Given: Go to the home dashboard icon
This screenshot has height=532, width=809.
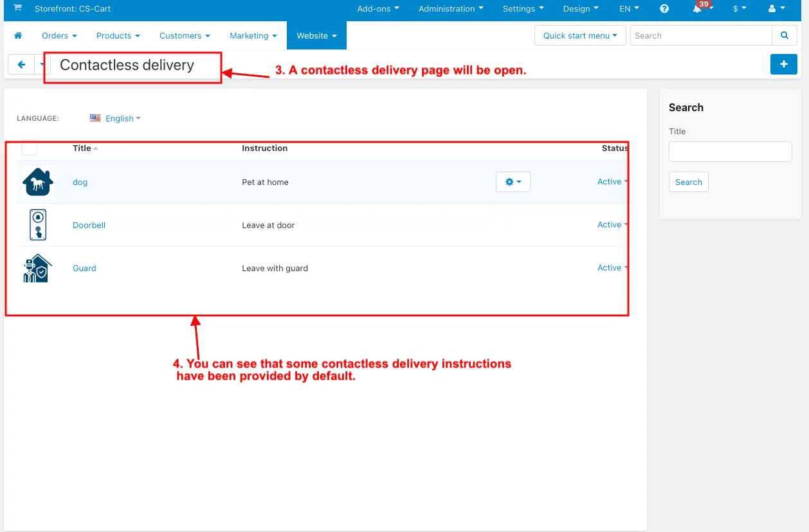Looking at the screenshot, I should pyautogui.click(x=18, y=35).
